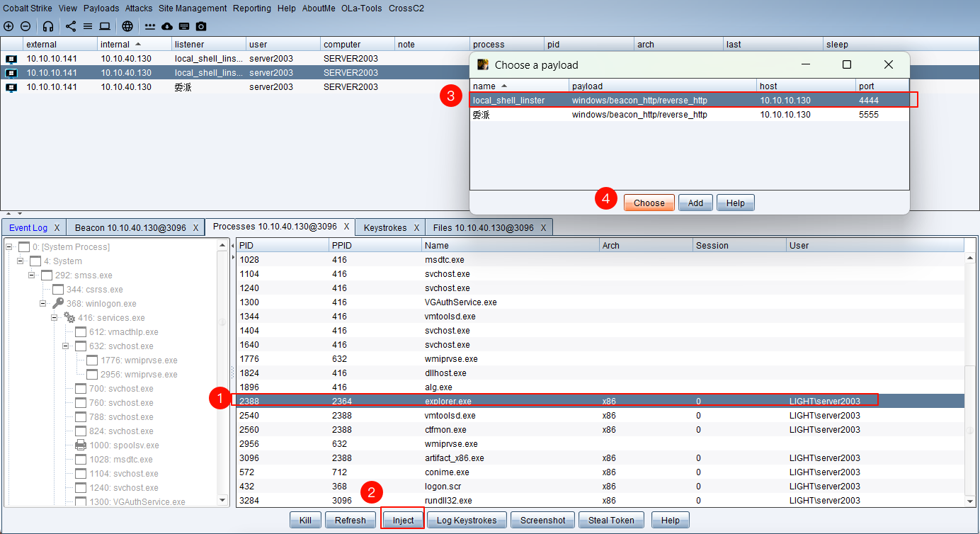Close the Beacon 10.10.40.130@3096 tab
Screen dimensions: 980x534
pyautogui.click(x=195, y=228)
